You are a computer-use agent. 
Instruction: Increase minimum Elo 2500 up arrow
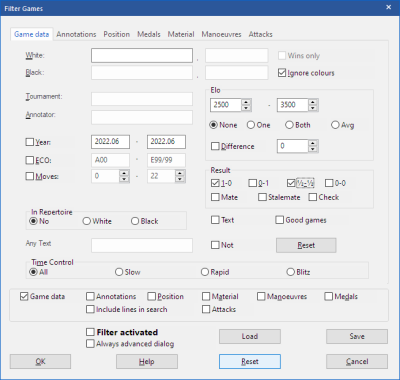[246, 102]
